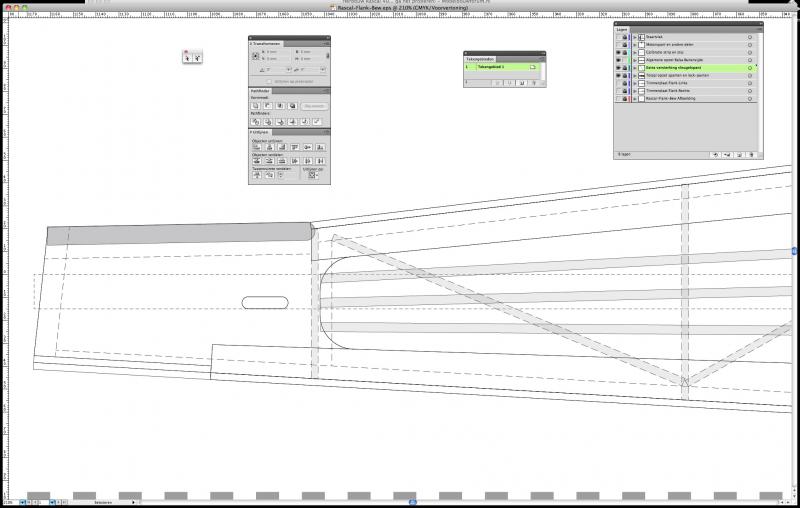
Task: Distribute objects by right edges
Action: click(x=320, y=161)
